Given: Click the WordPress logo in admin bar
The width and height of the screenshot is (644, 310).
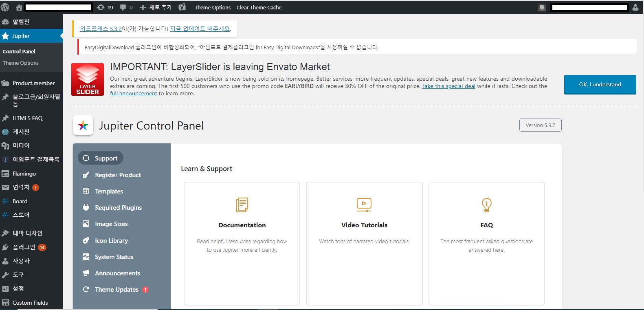Looking at the screenshot, I should [x=5, y=7].
